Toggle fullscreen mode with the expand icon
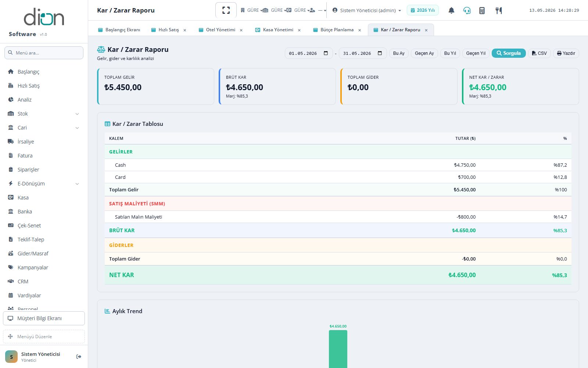This screenshot has height=368, width=588. click(226, 10)
